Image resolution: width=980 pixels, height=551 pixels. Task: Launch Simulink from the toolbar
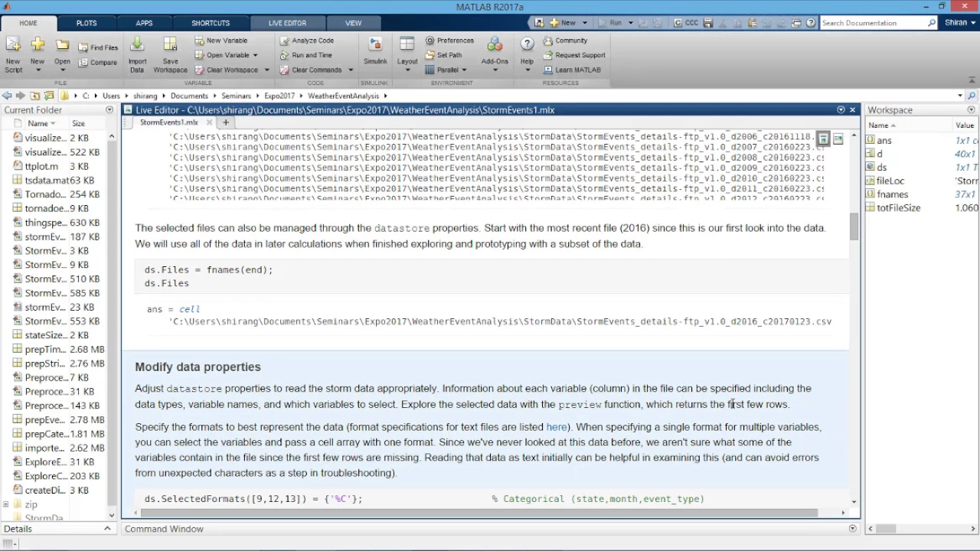(375, 51)
